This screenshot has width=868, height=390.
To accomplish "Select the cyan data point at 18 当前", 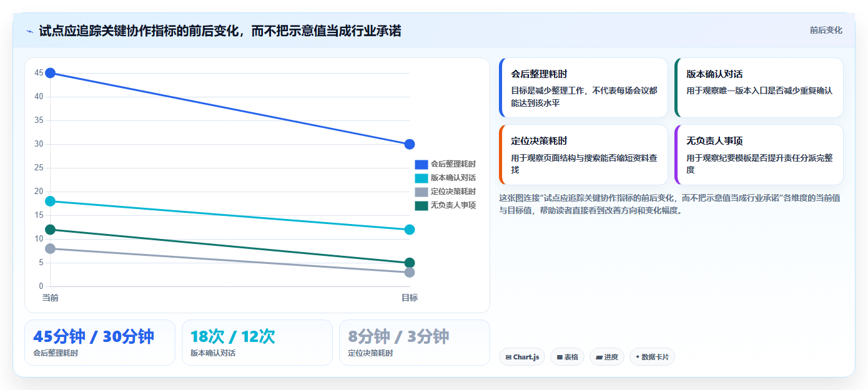I will (x=51, y=201).
